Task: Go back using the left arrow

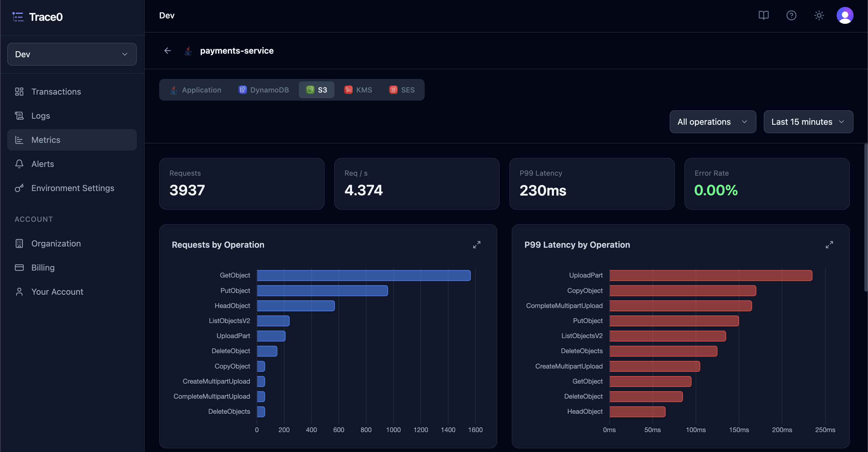Action: pyautogui.click(x=168, y=51)
